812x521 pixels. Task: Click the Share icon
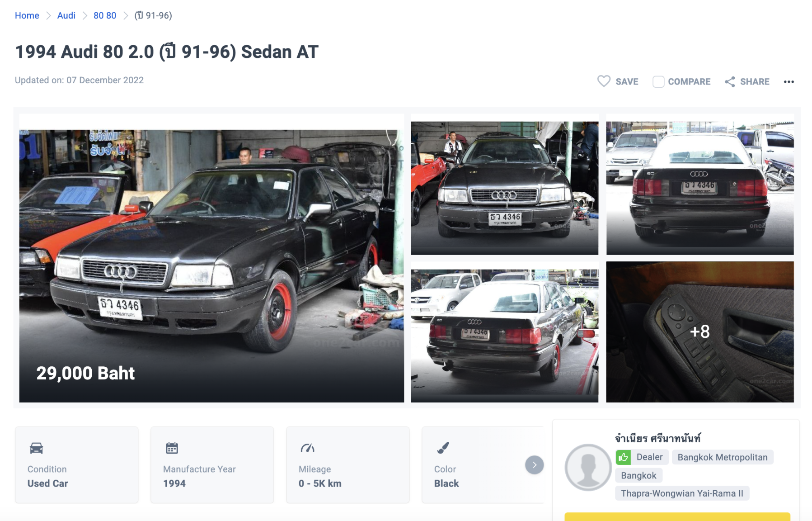pos(730,82)
